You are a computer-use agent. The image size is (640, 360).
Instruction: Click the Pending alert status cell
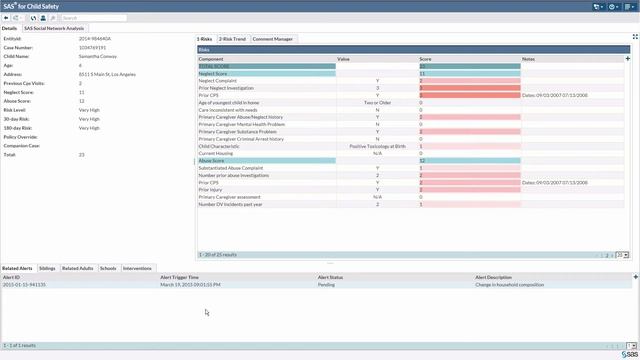[x=326, y=284]
